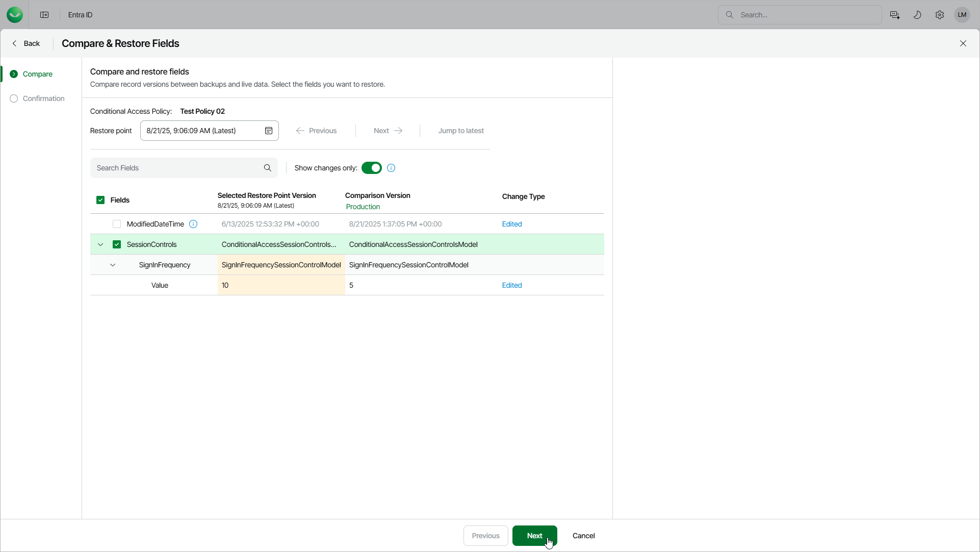980x552 pixels.
Task: Collapse the SessionControls row
Action: pyautogui.click(x=100, y=244)
